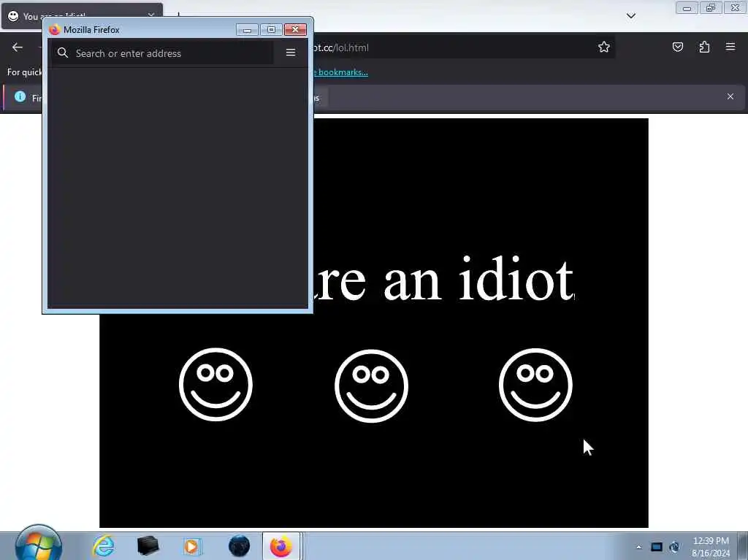Expand the list all tabs chevron
Screen dimensions: 748x560
(630, 16)
